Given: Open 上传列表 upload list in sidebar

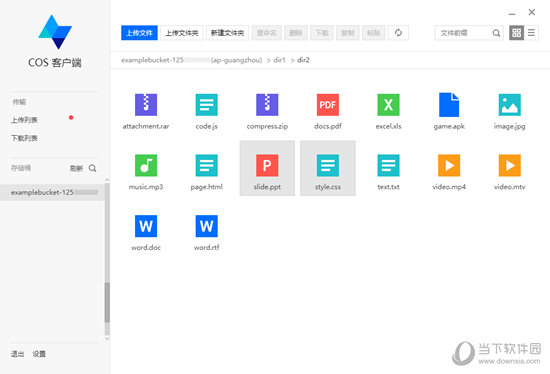Looking at the screenshot, I should pos(24,120).
